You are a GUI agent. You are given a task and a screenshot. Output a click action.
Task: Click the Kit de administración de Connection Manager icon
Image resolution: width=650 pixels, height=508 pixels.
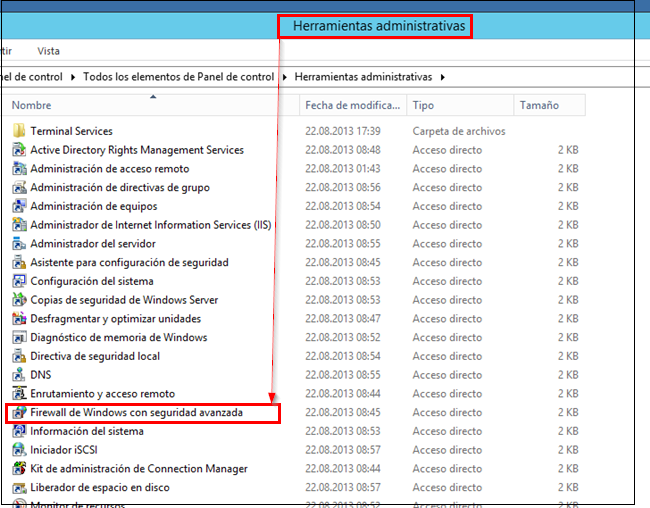point(19,469)
